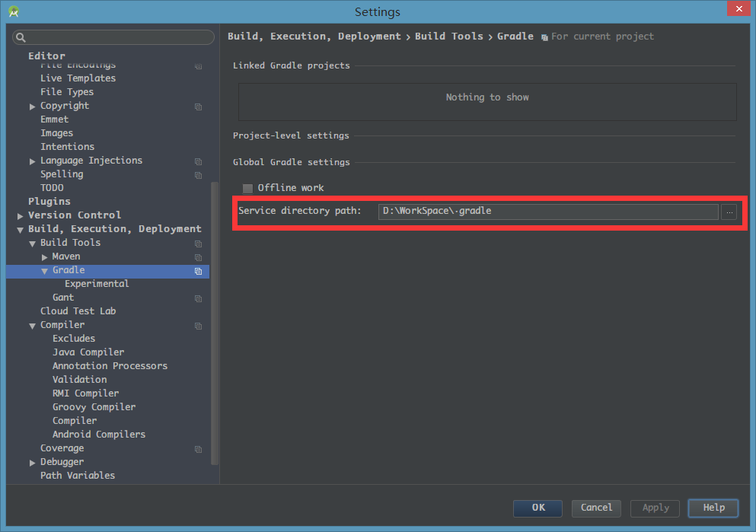This screenshot has height=532, width=756.
Task: Click the Cancel button
Action: point(596,508)
